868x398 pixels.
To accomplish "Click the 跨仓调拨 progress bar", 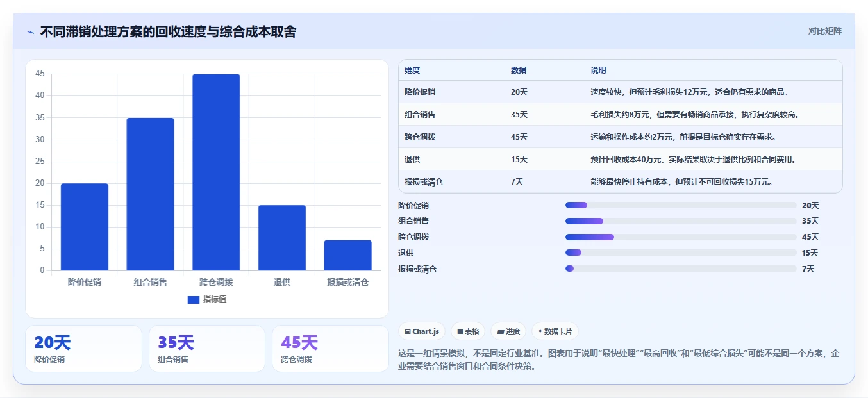I will click(x=681, y=237).
